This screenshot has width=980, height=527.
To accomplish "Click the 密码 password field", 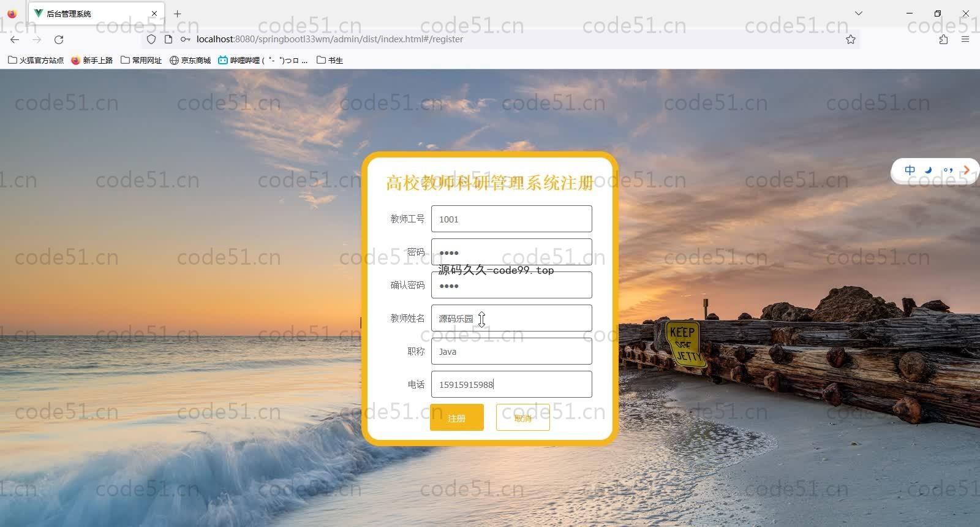I will [x=511, y=252].
